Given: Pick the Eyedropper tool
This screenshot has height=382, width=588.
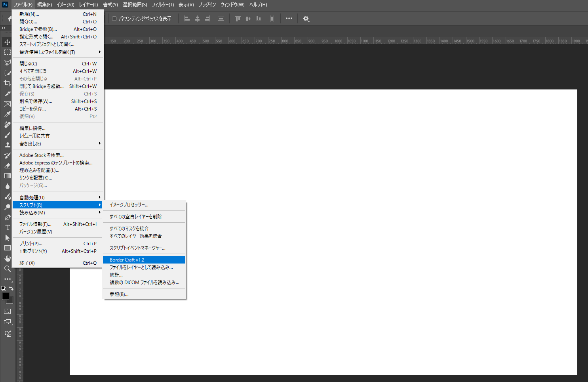Looking at the screenshot, I should click(7, 114).
